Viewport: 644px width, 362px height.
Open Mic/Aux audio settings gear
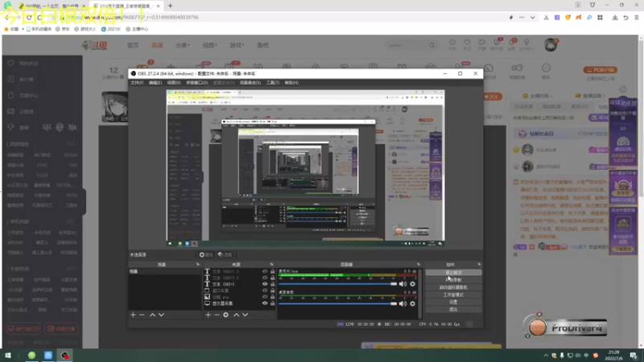(x=413, y=284)
